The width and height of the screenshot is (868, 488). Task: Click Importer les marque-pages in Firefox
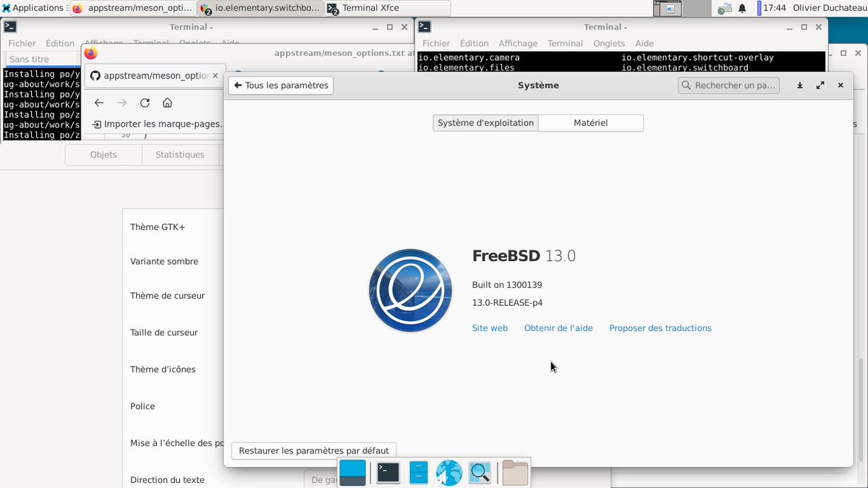158,124
